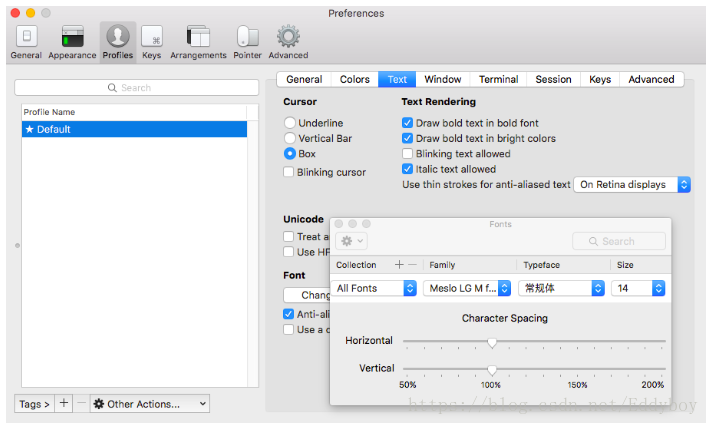Toggle Draw bold text in bright colors
This screenshot has height=425, width=709.
[407, 138]
